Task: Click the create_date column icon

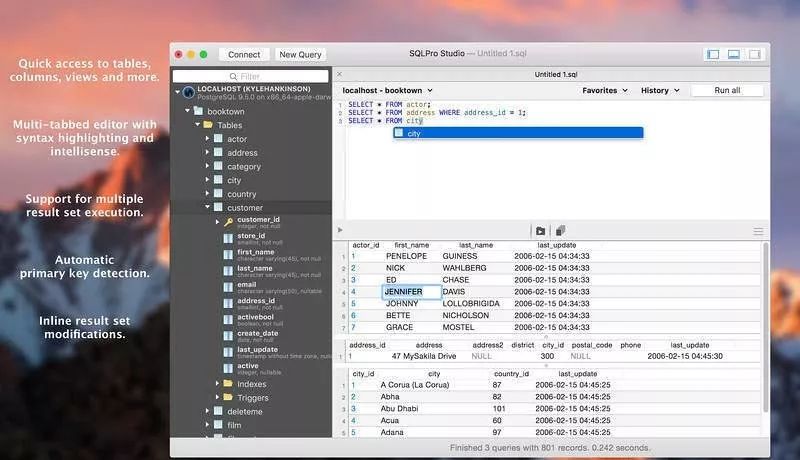Action: [228, 336]
